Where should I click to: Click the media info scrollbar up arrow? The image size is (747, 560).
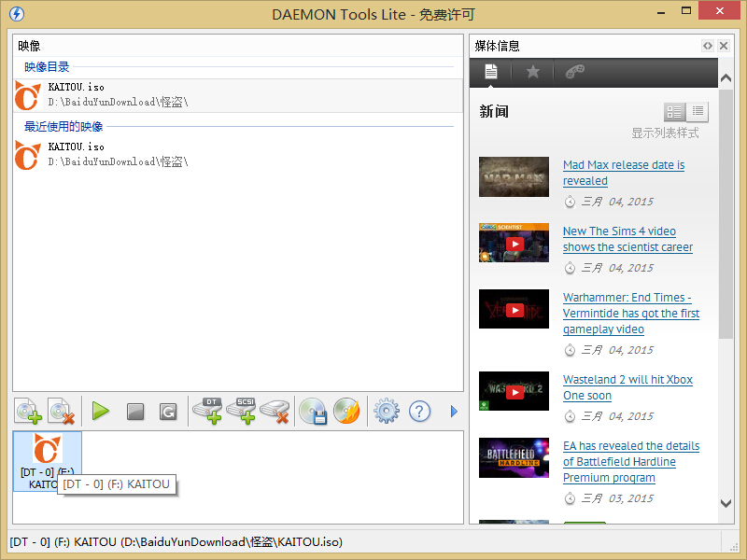[726, 78]
